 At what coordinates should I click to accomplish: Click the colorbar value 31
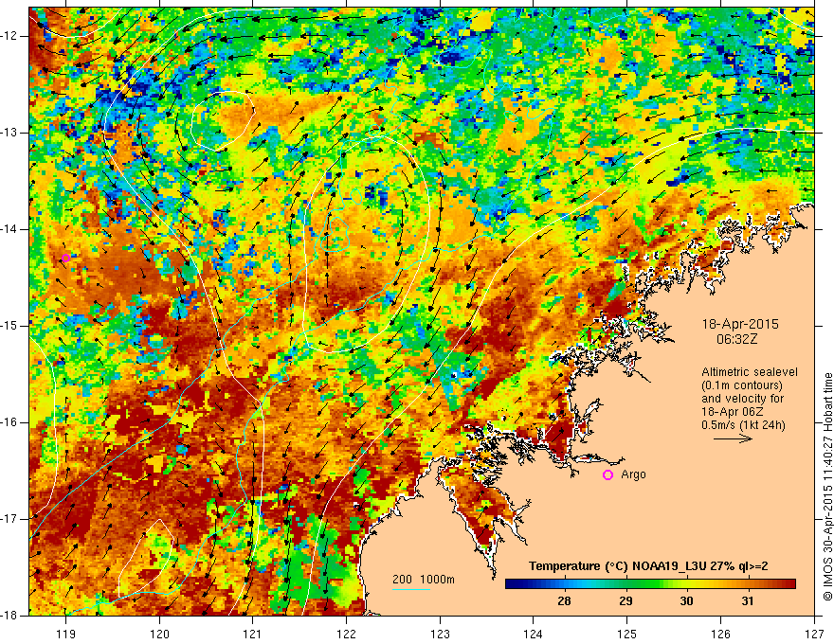[x=748, y=601]
